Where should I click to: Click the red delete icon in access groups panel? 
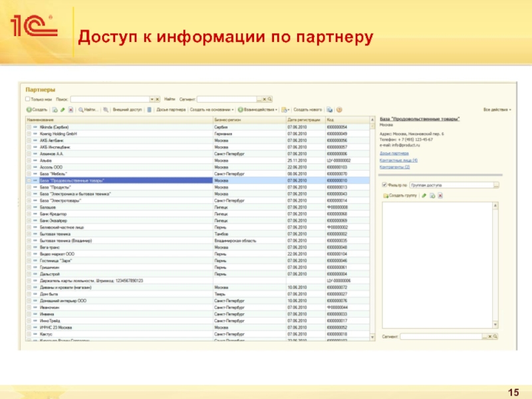(x=440, y=196)
